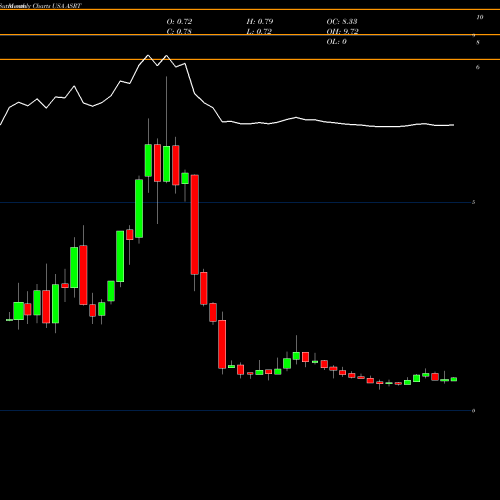Image resolution: width=500 pixels, height=500 pixels.
Task: Click the price axis label '6'
Action: click(x=478, y=67)
